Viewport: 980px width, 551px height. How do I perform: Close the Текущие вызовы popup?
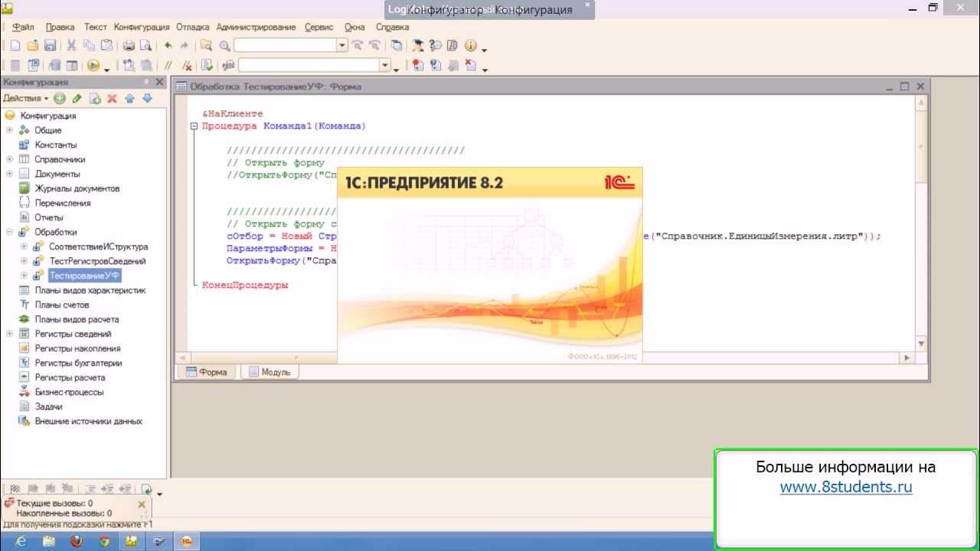pyautogui.click(x=141, y=504)
